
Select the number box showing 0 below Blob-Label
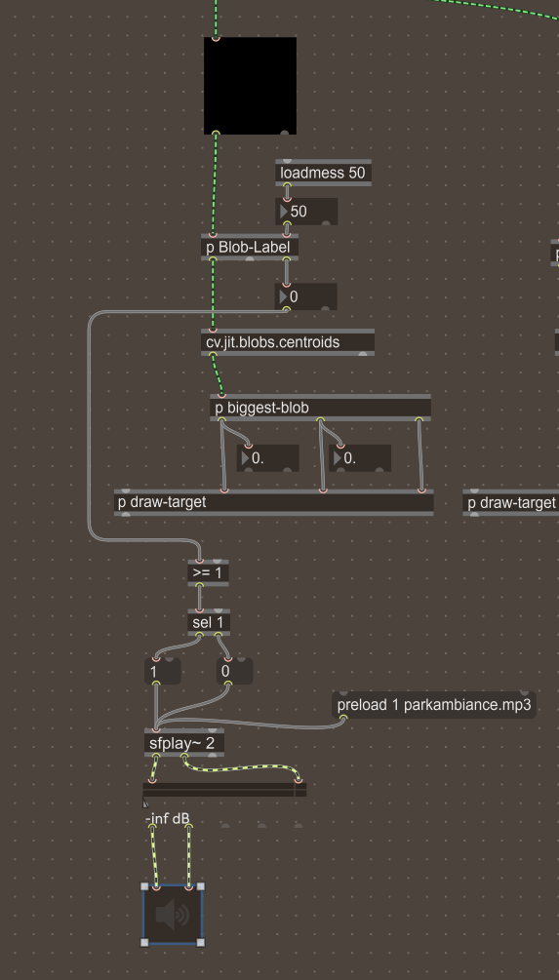(x=306, y=296)
